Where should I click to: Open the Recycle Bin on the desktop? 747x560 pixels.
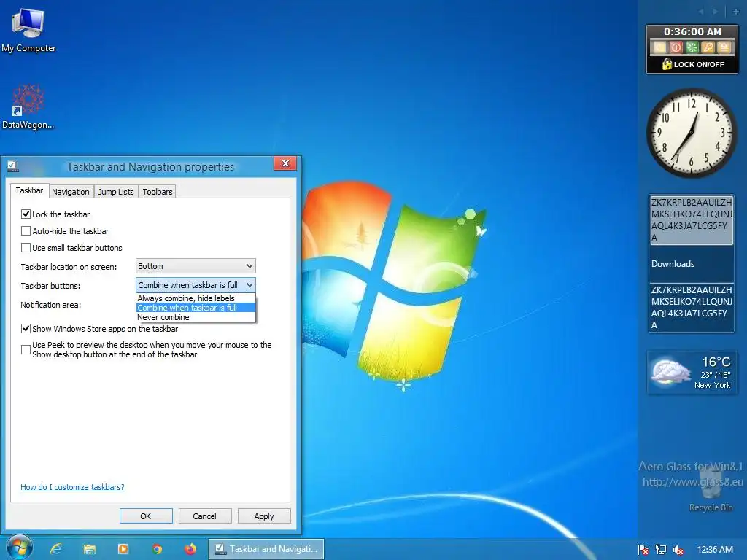click(711, 488)
